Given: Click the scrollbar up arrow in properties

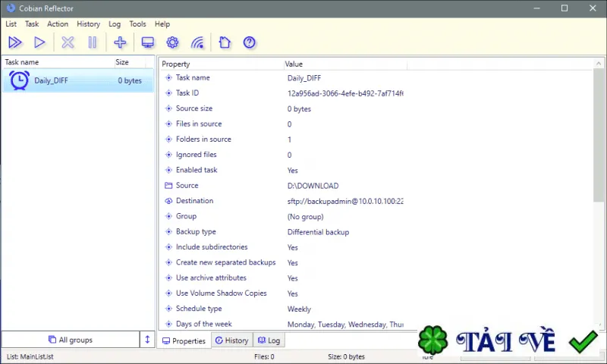Looking at the screenshot, I should (x=599, y=64).
